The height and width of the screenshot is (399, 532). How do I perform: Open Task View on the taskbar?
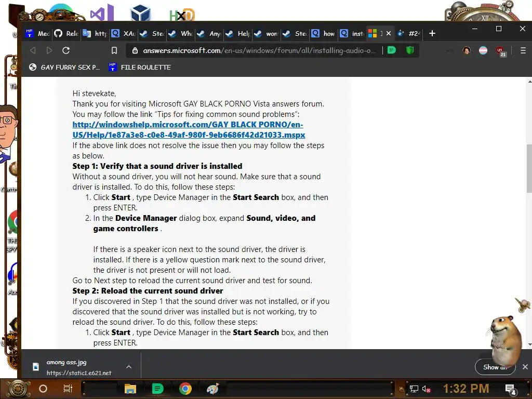(68, 389)
